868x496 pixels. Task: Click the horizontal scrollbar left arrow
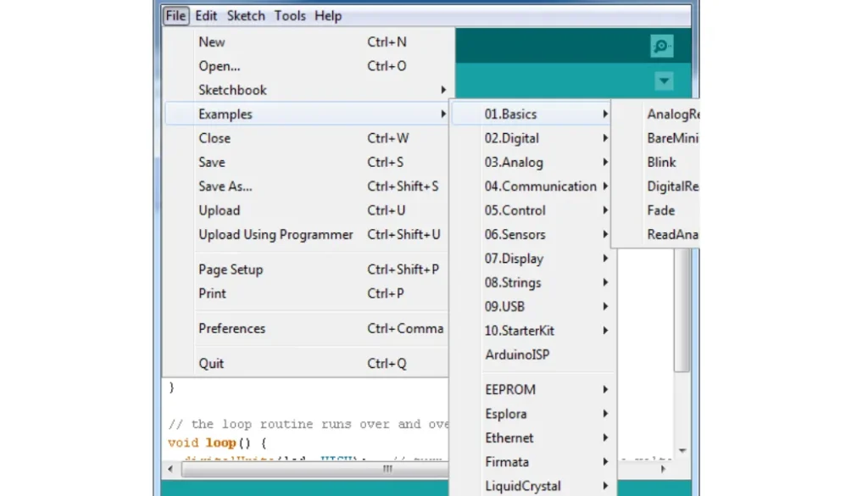click(170, 469)
